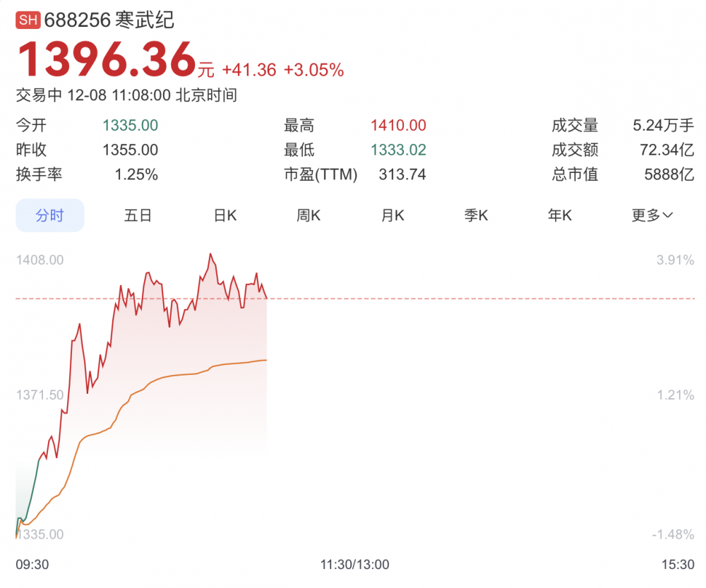
Task: Open the 年K yearly chart tab
Action: click(560, 215)
